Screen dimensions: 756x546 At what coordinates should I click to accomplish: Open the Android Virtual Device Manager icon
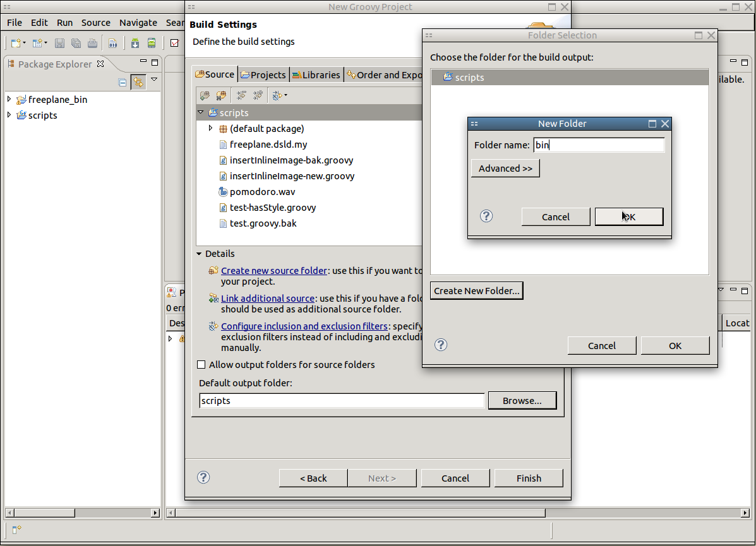pyautogui.click(x=152, y=43)
